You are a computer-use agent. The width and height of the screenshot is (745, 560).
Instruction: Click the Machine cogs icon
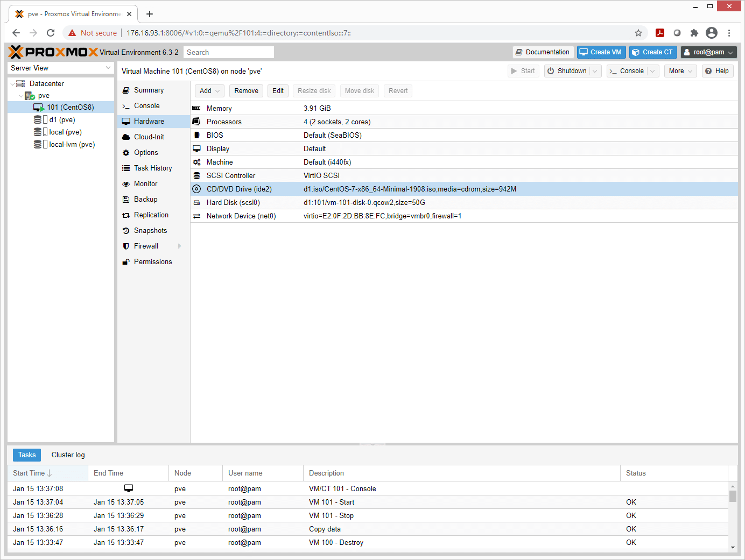pos(196,162)
